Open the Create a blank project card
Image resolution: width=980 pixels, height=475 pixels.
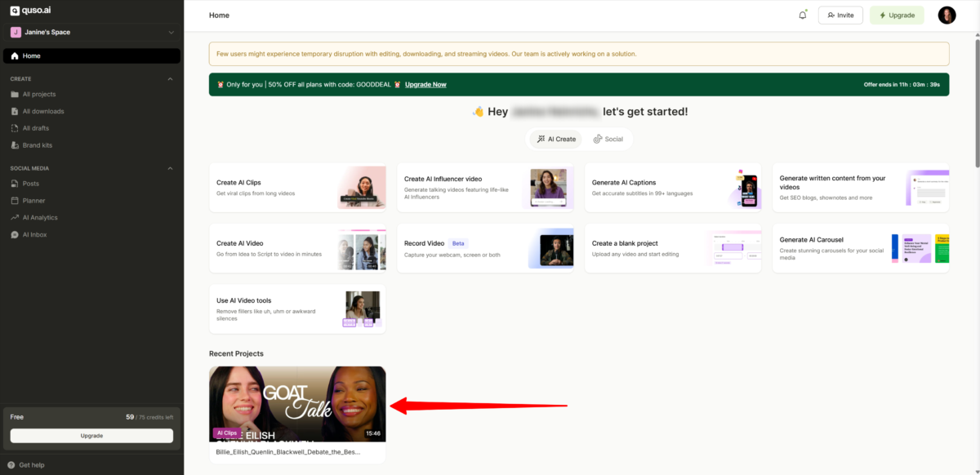coord(673,248)
